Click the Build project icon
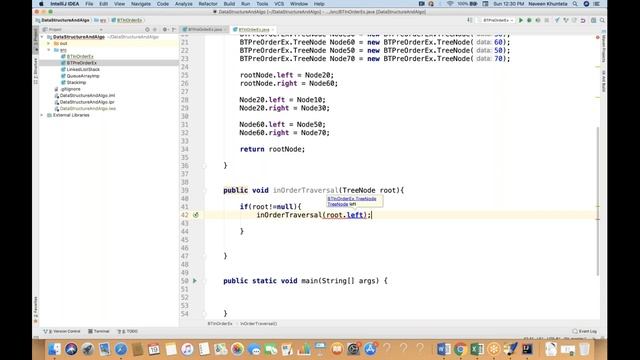This screenshot has width=640, height=360. tap(470, 20)
